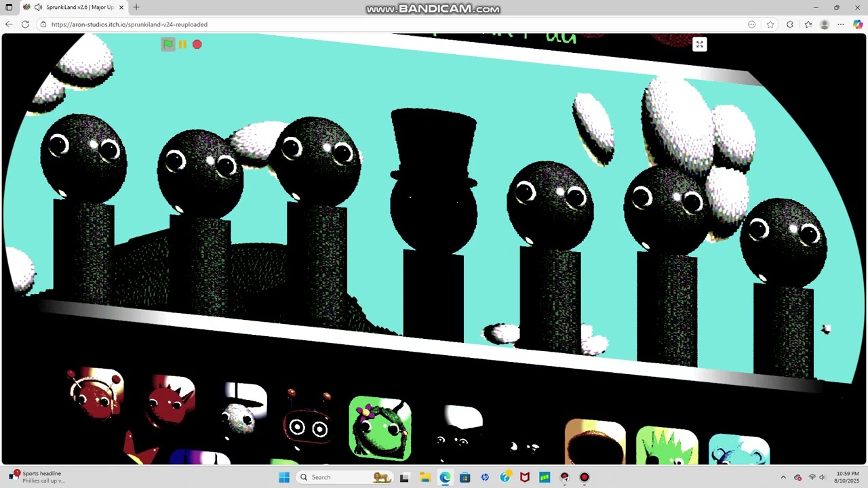Open Microsoft Edge from taskbar
The image size is (868, 488).
445,477
